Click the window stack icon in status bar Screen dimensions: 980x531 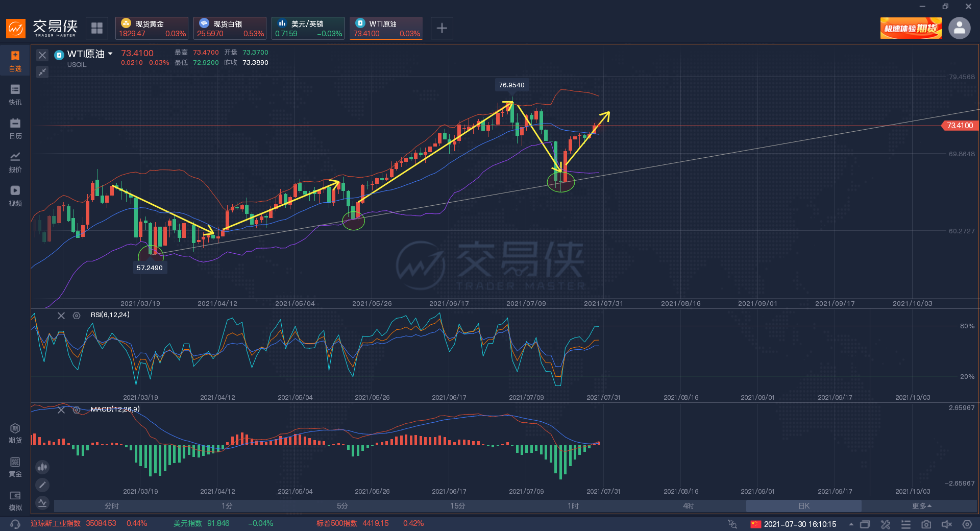pos(865,524)
